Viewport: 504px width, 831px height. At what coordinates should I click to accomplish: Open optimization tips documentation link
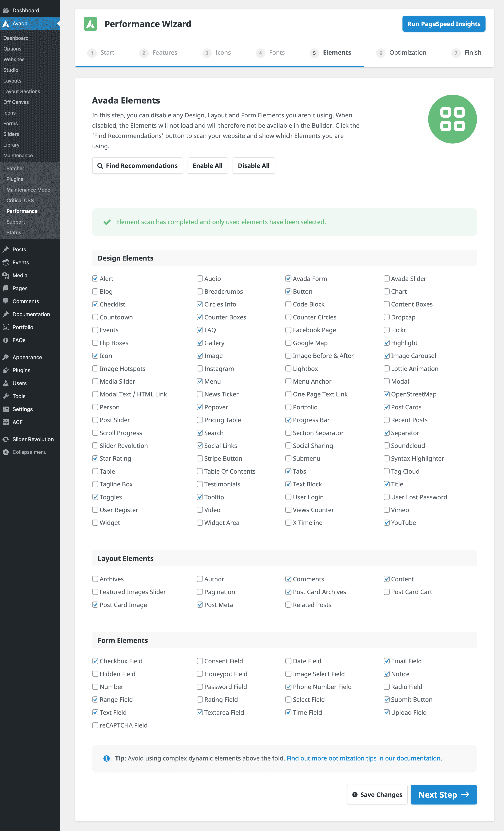(x=364, y=759)
